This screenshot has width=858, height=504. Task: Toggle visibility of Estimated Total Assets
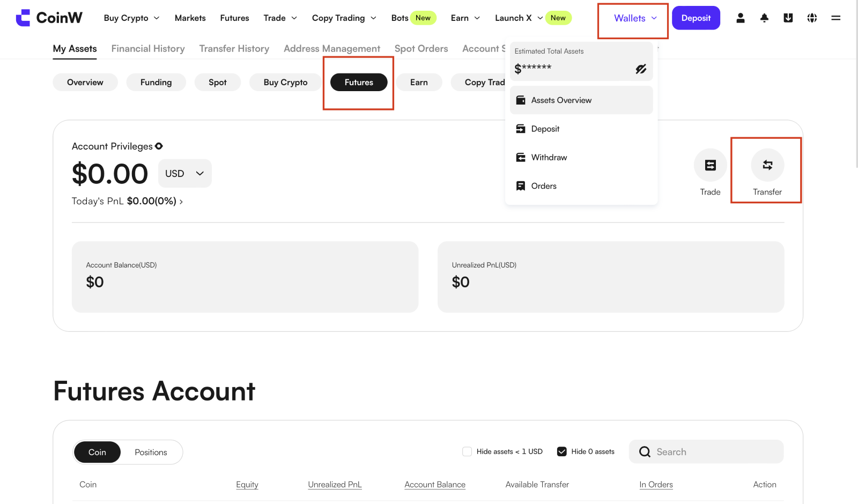pos(641,69)
